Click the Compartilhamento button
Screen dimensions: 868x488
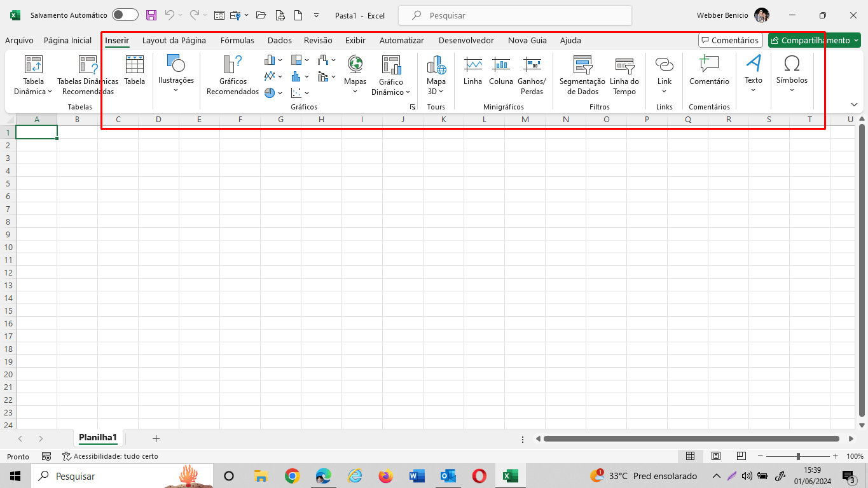tap(815, 40)
